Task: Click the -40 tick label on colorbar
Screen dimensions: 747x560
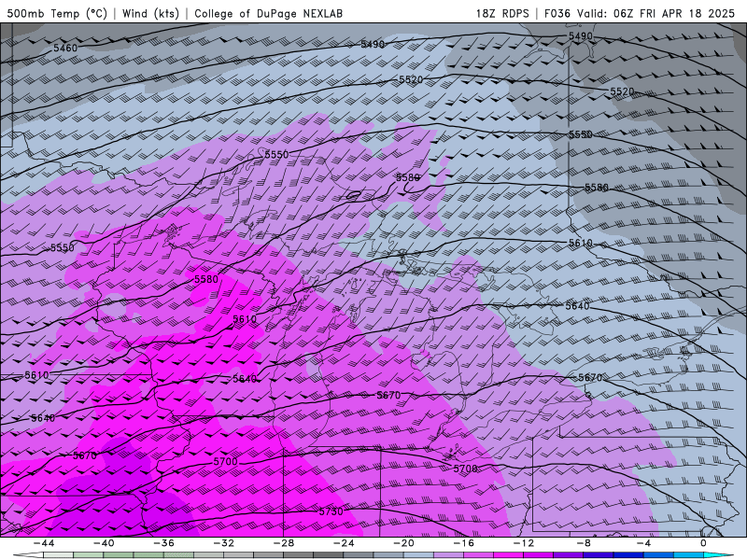Action: tap(104, 543)
